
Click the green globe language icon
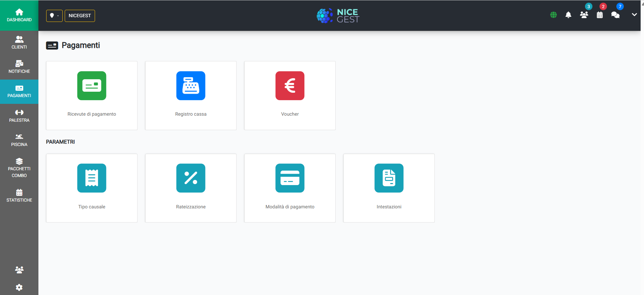(553, 15)
